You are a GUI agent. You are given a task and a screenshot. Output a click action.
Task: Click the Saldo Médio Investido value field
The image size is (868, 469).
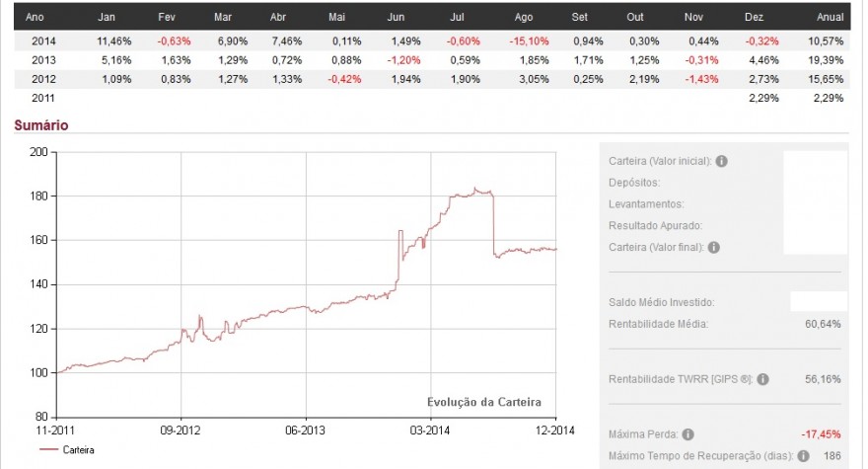818,301
